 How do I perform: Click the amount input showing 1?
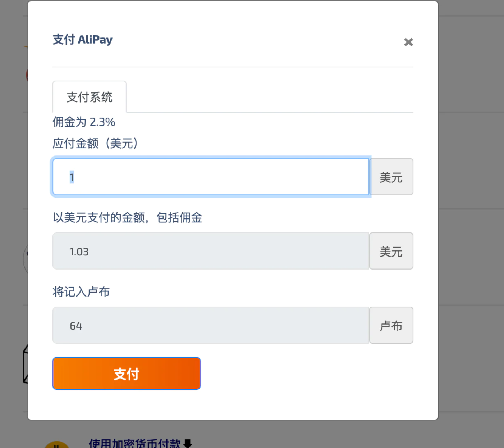pos(211,177)
